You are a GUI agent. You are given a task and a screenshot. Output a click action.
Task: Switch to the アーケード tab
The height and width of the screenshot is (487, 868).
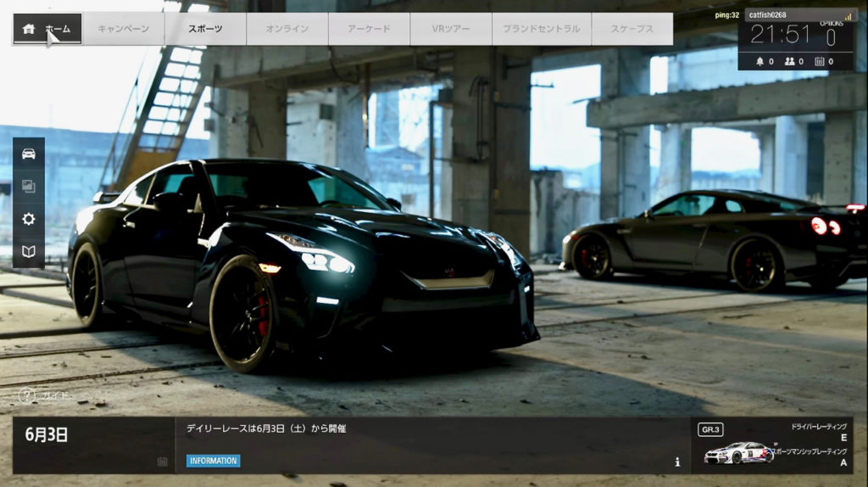[x=370, y=29]
